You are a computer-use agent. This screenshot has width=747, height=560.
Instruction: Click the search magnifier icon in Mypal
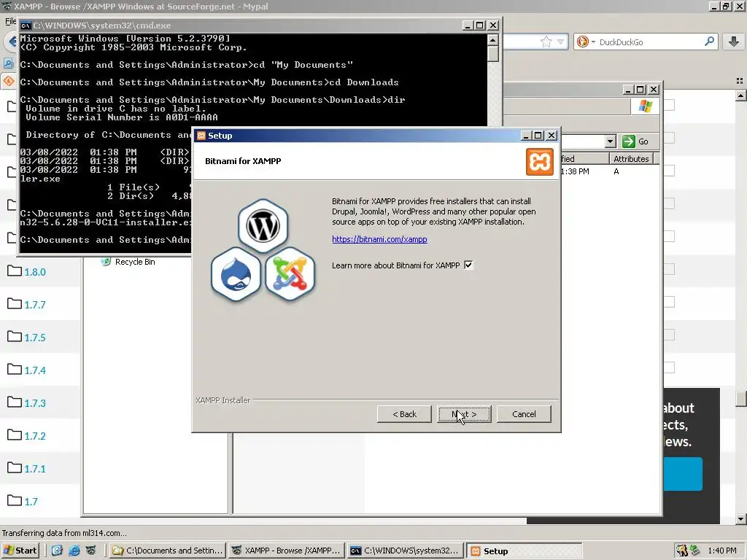point(709,42)
